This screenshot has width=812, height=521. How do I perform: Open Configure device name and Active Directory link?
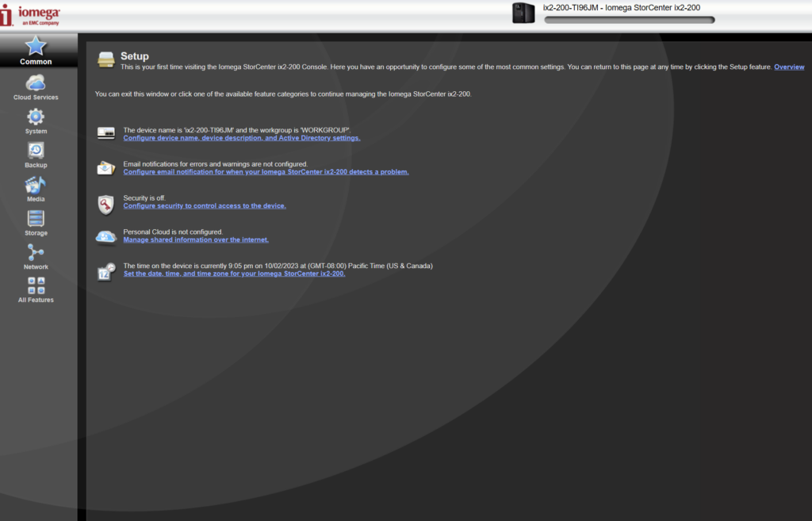(241, 138)
